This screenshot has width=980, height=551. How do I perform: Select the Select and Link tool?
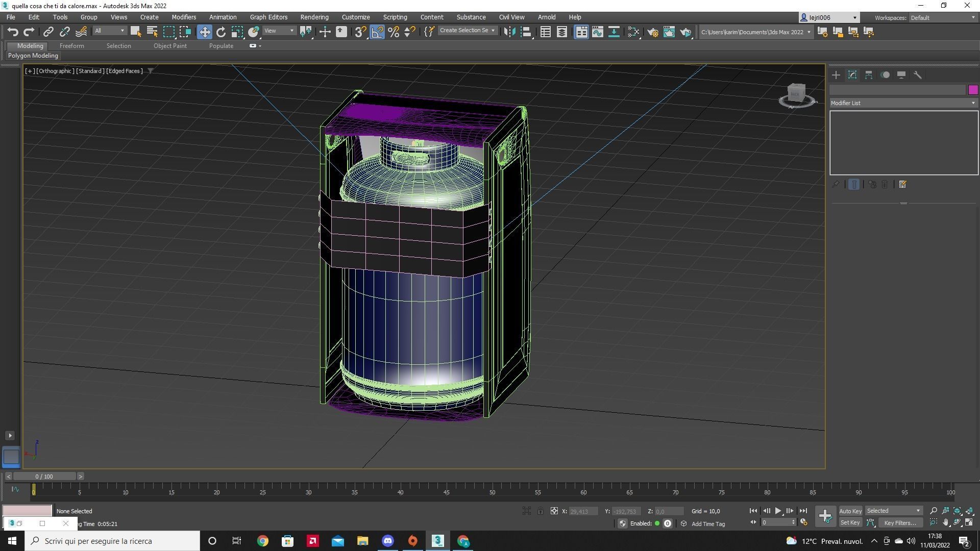(x=48, y=32)
